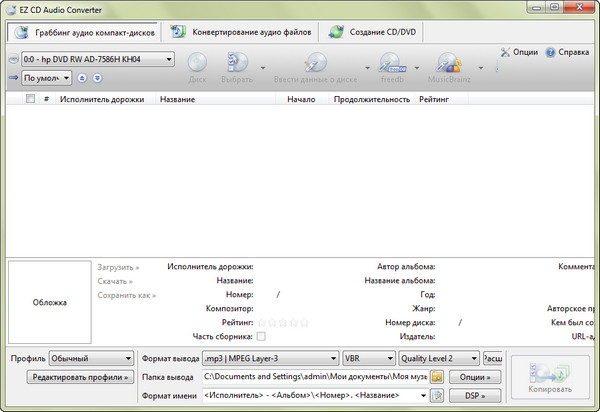Click the blue arrow icon left of speed list
The height and width of the screenshot is (412, 600).
tap(13, 78)
